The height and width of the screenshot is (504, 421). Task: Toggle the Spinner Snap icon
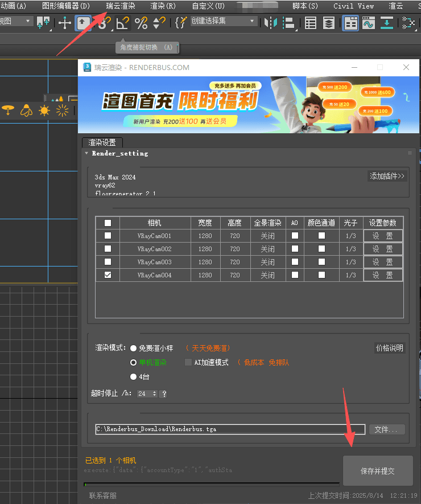tap(159, 23)
